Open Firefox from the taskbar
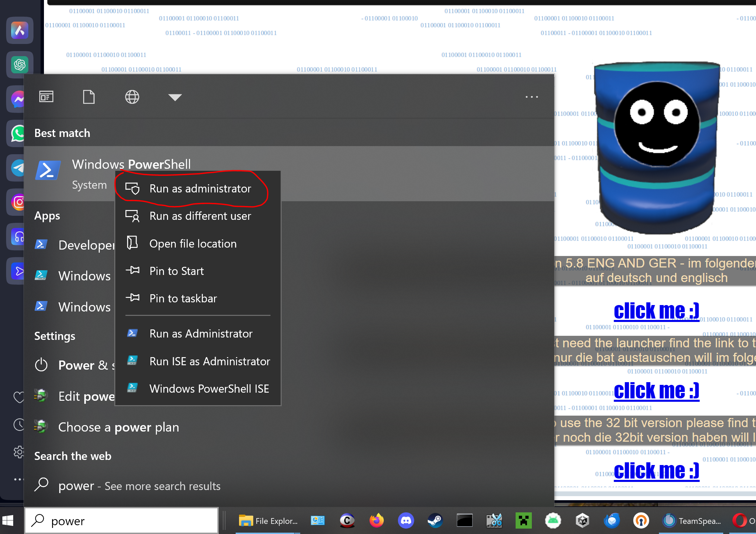The width and height of the screenshot is (756, 534). click(376, 521)
